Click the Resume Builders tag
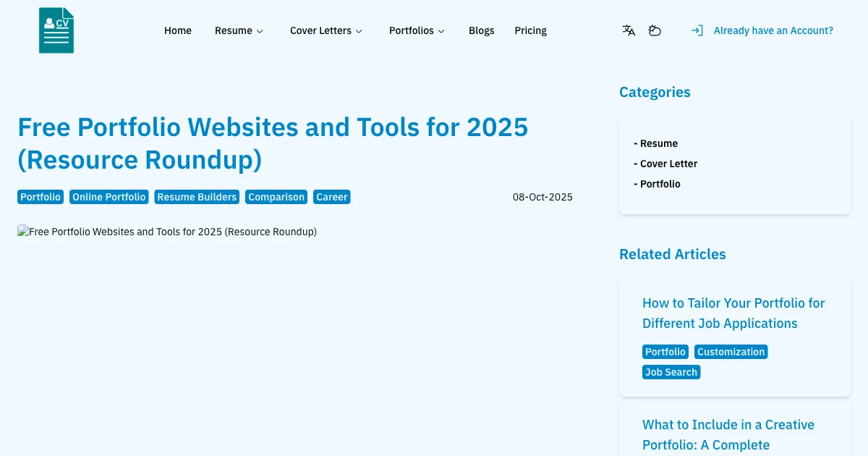Image resolution: width=868 pixels, height=456 pixels. [196, 196]
